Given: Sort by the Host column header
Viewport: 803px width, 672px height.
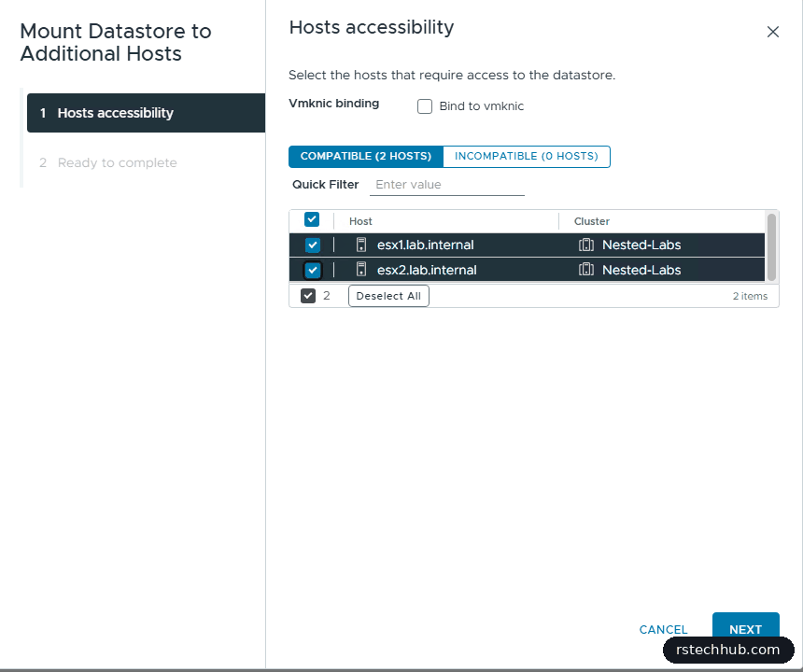Looking at the screenshot, I should click(360, 221).
